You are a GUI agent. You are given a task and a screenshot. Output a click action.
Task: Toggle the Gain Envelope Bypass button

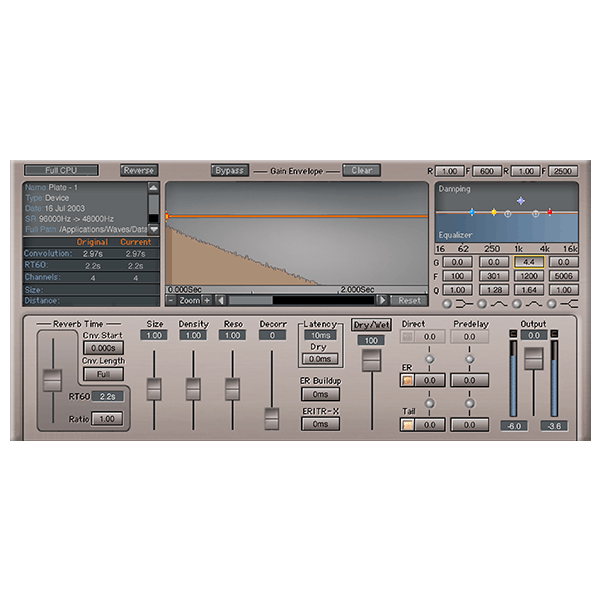tap(230, 170)
